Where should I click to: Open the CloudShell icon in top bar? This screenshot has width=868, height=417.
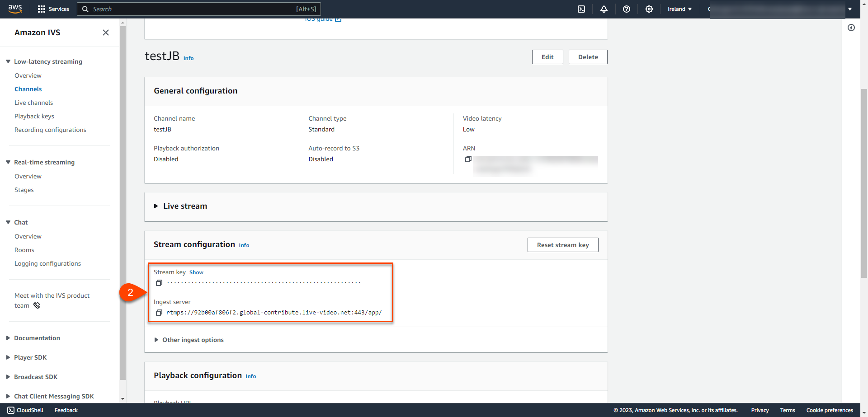point(581,9)
